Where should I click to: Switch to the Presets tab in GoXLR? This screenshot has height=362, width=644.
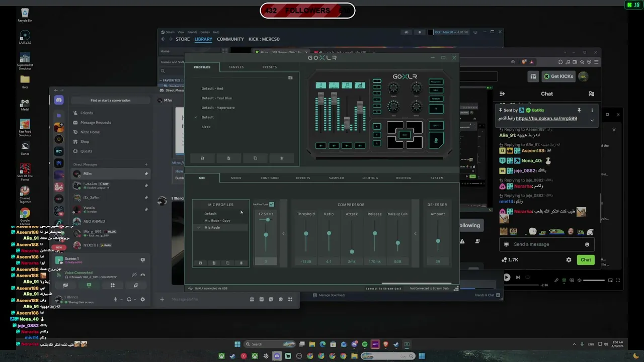[x=270, y=67]
